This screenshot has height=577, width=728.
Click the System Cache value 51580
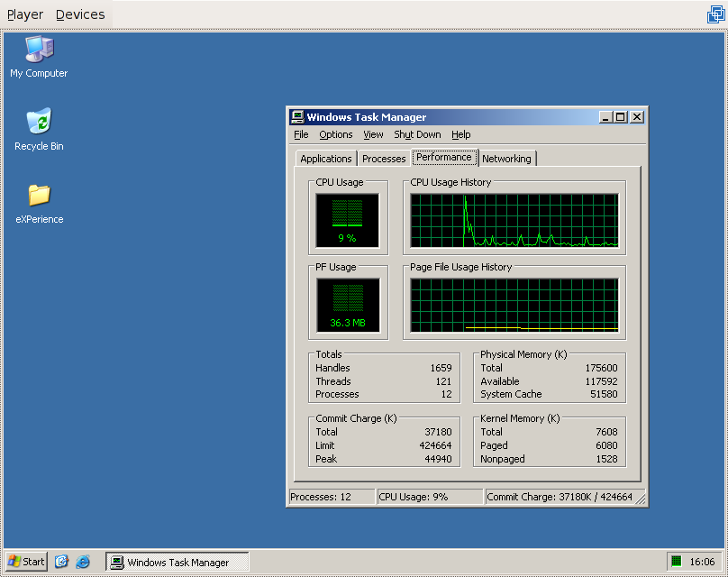point(604,394)
